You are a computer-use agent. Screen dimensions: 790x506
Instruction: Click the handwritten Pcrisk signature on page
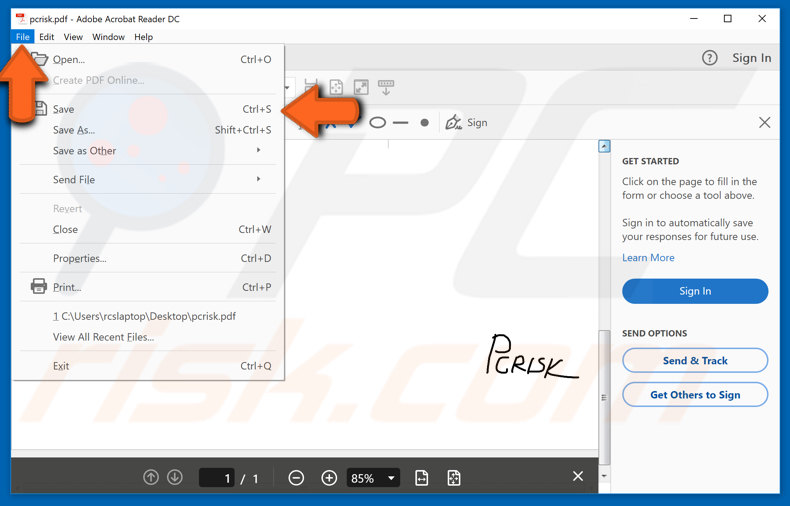coord(532,357)
